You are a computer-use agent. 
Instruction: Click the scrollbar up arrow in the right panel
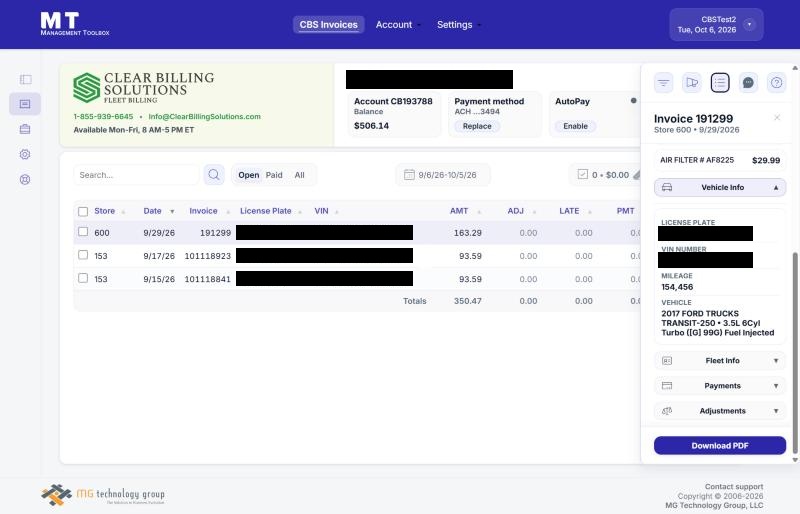(x=794, y=67)
